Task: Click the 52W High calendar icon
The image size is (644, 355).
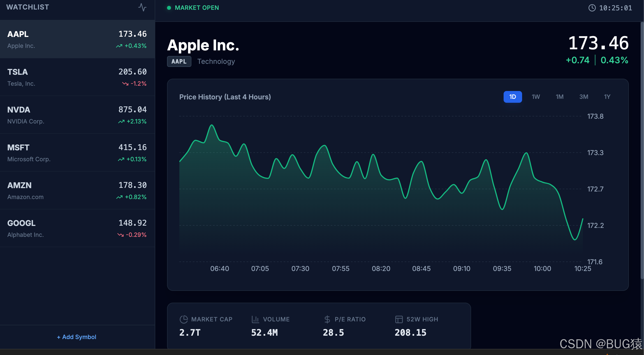Action: pos(399,319)
